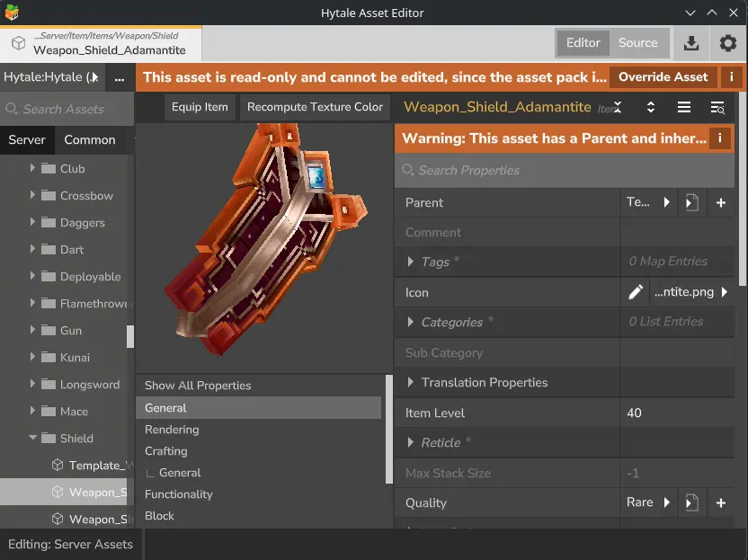Collapse the Shield folder
This screenshot has height=560, width=748.
[x=32, y=438]
